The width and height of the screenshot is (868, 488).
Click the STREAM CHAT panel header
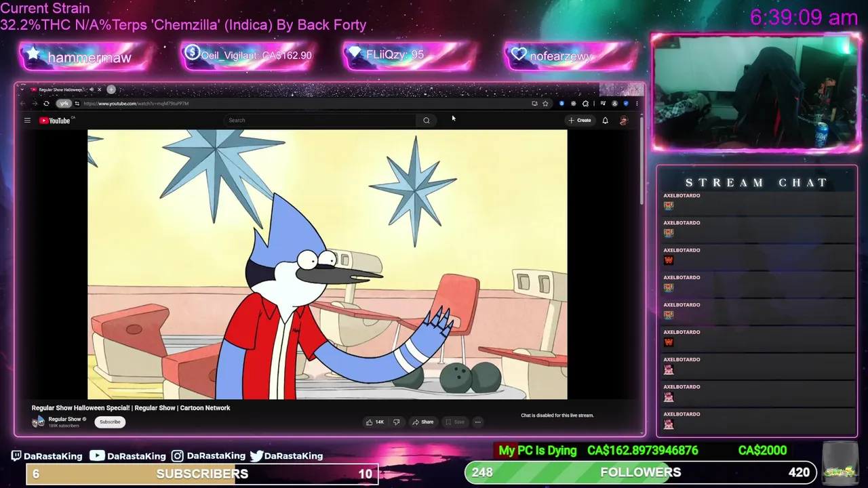tap(757, 182)
